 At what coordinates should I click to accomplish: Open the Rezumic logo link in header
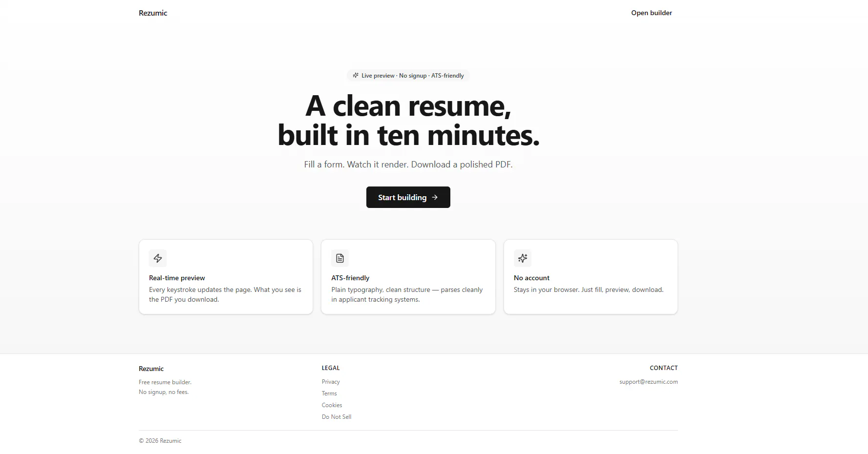tap(153, 13)
